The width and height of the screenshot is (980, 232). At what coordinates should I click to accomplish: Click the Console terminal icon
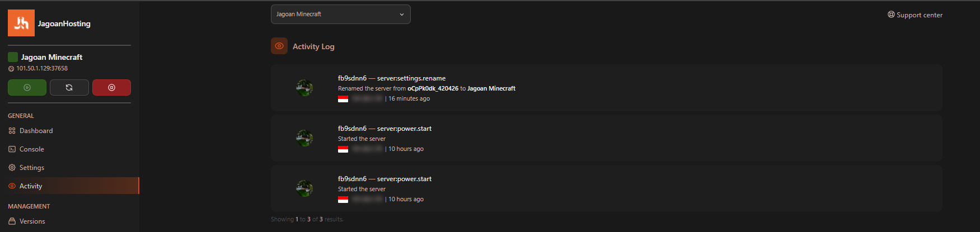tap(12, 149)
